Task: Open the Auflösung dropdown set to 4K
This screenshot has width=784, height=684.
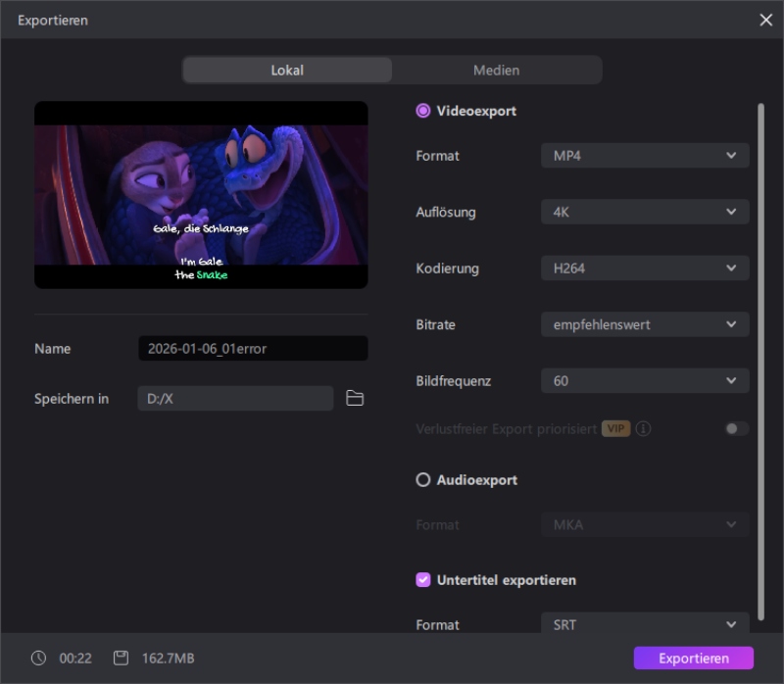Action: click(x=645, y=212)
